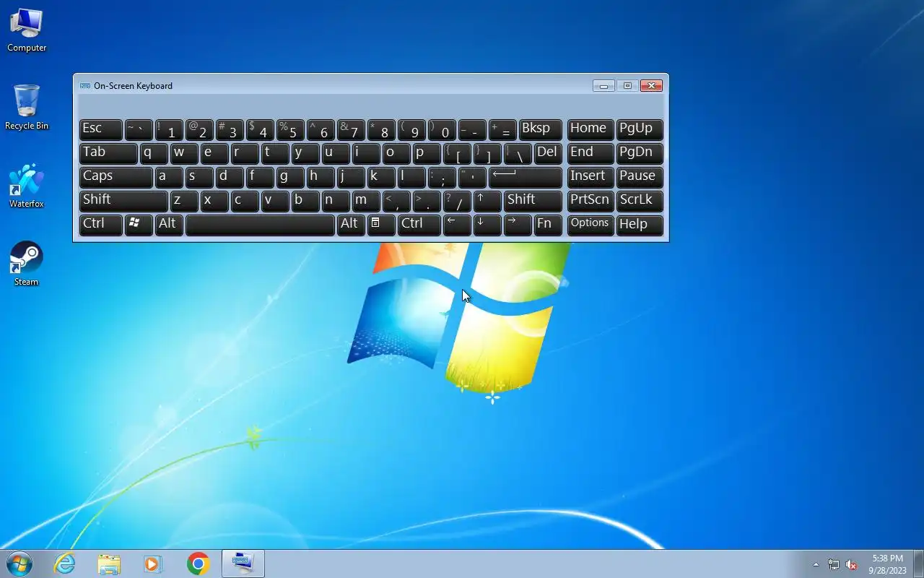Screen dimensions: 924x578
Task: Click the Esc key
Action: pyautogui.click(x=100, y=129)
